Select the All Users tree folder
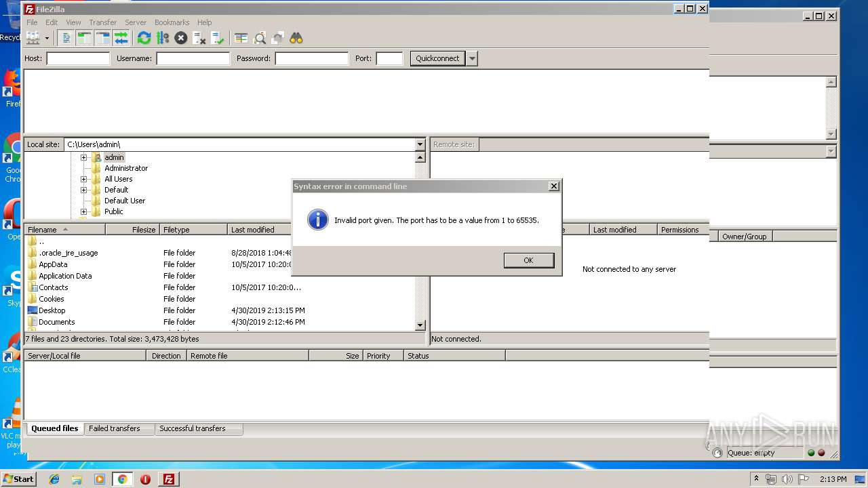 (119, 179)
